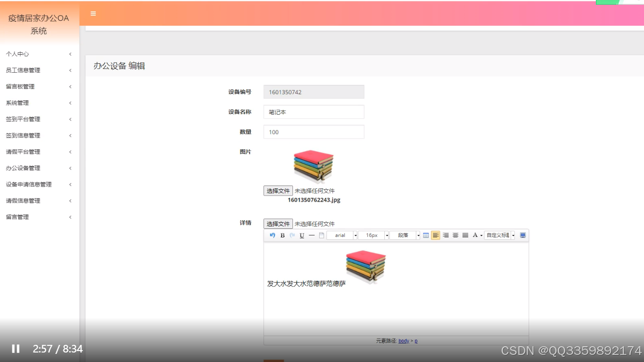Open the arial font family dropdown
644x362 pixels.
342,235
